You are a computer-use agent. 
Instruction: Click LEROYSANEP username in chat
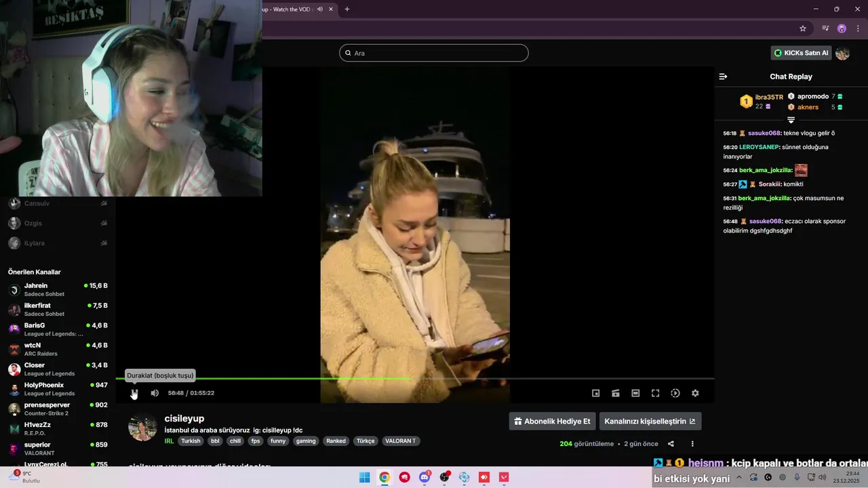coord(759,147)
